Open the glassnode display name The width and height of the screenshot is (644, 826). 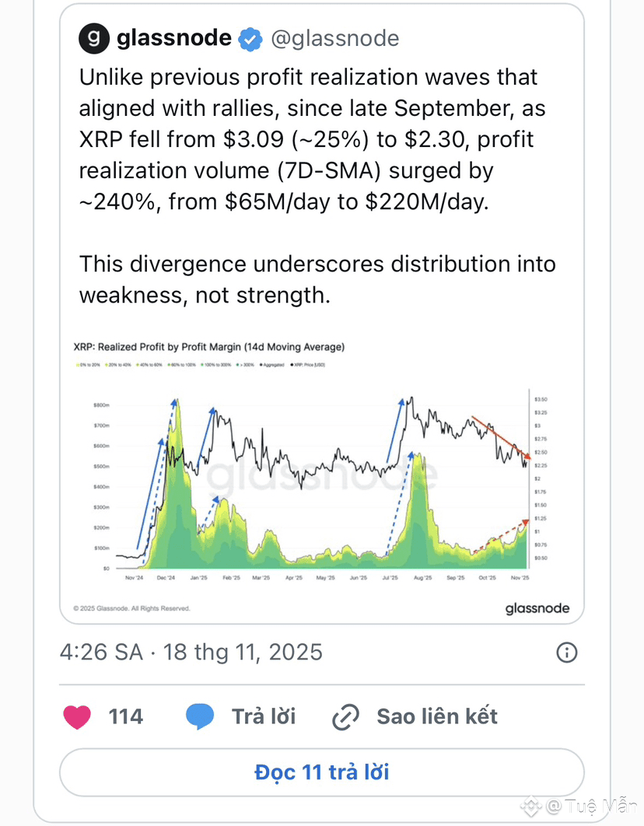[173, 38]
